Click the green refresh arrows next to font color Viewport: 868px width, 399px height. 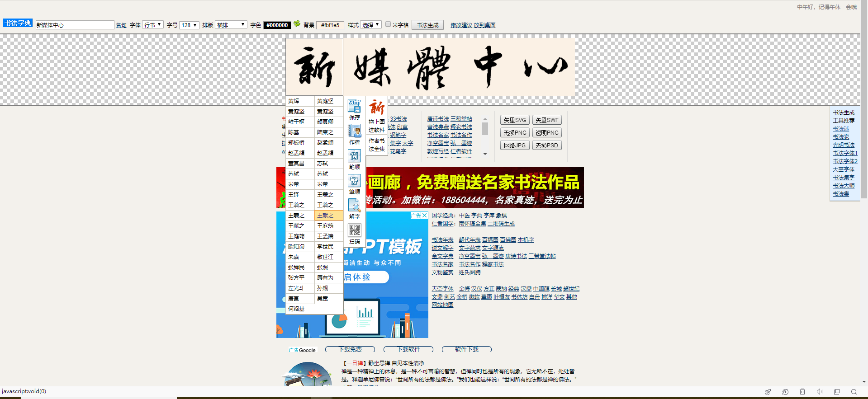297,23
